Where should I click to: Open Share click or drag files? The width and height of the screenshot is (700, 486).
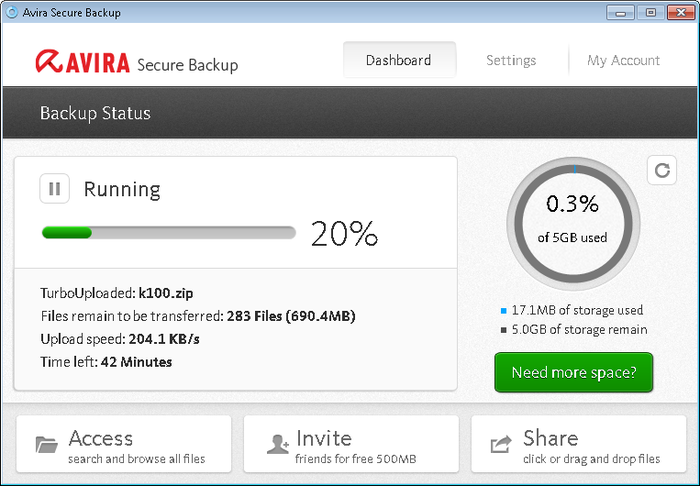(573, 444)
